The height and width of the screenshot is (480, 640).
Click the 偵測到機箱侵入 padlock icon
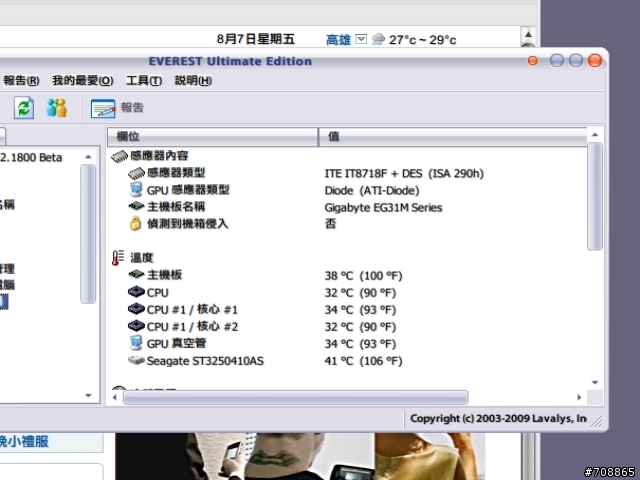pyautogui.click(x=136, y=223)
